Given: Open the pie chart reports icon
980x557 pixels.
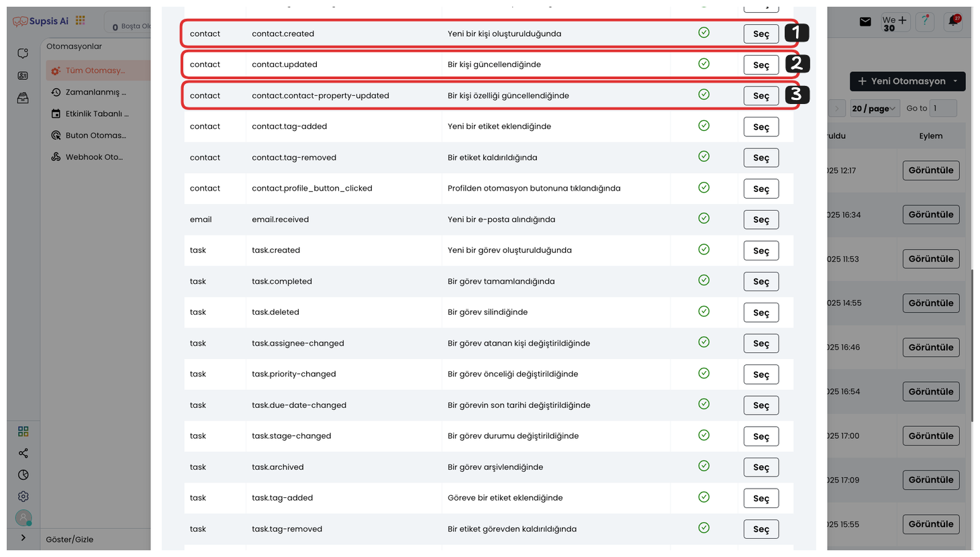Looking at the screenshot, I should (x=23, y=475).
